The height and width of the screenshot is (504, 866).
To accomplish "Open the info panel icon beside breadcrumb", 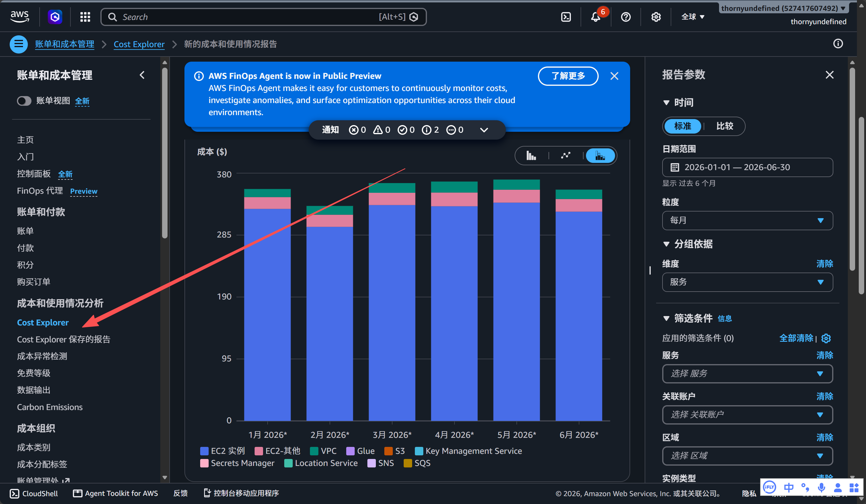I will coord(838,44).
